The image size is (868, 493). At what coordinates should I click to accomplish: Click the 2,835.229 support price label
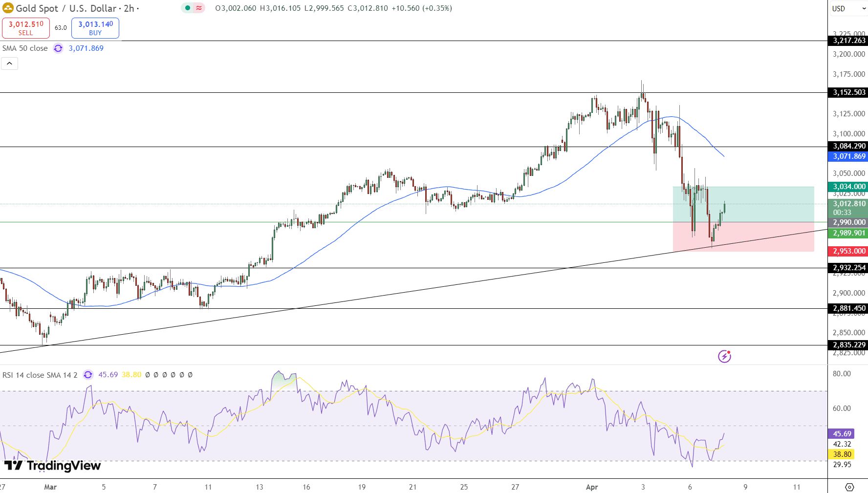[x=848, y=345]
